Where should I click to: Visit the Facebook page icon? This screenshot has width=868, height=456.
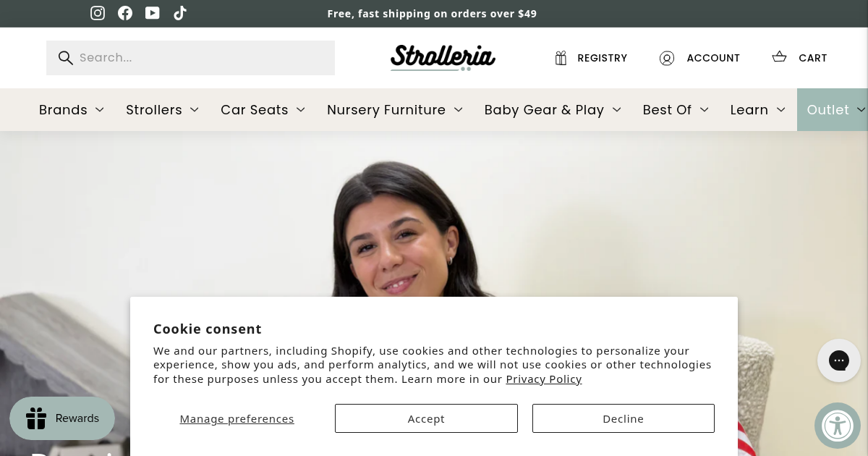point(125,13)
